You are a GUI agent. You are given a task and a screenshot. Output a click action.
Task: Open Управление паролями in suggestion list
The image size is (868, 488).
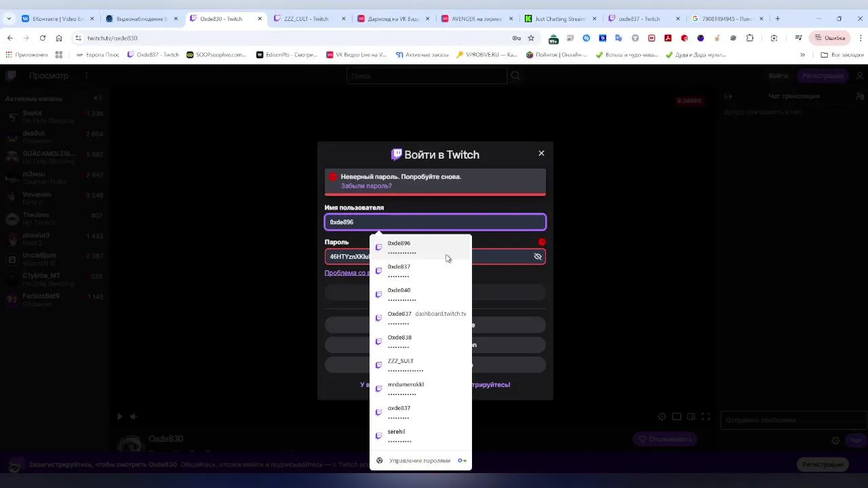click(420, 461)
